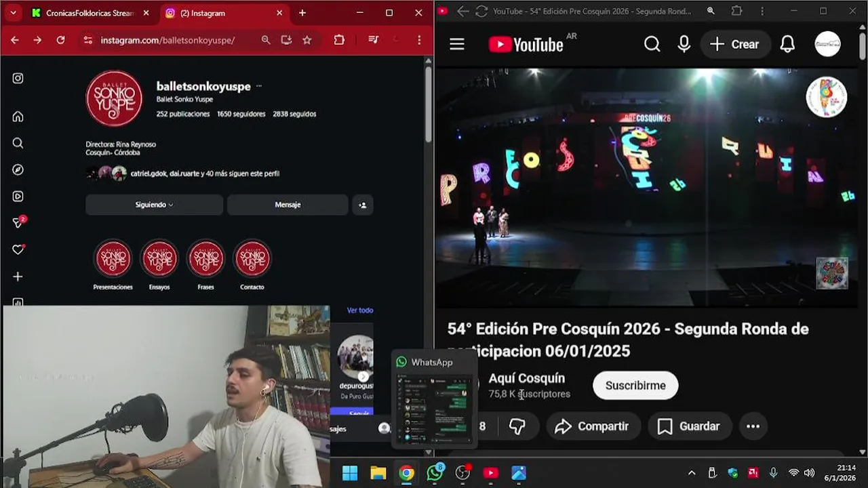The width and height of the screenshot is (868, 488).
Task: Click WhatsApp window preview thumbnail
Action: (x=434, y=409)
